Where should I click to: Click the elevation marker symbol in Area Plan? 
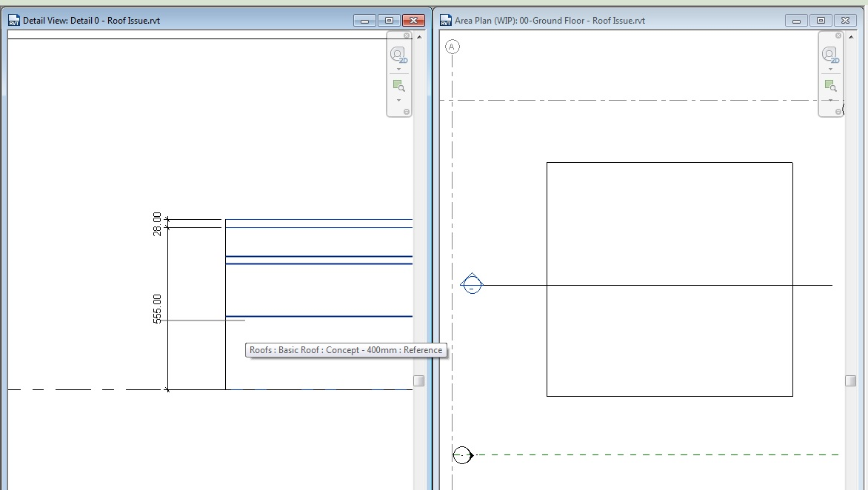pyautogui.click(x=473, y=284)
